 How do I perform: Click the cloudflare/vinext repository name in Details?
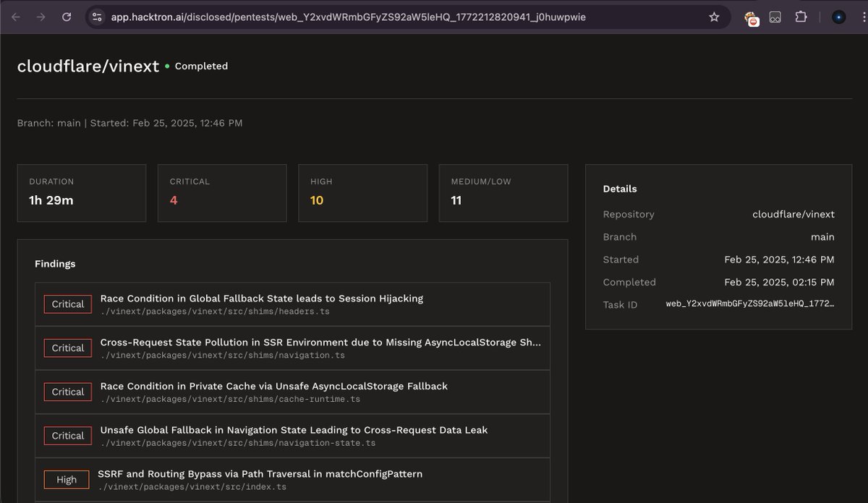[x=795, y=214]
